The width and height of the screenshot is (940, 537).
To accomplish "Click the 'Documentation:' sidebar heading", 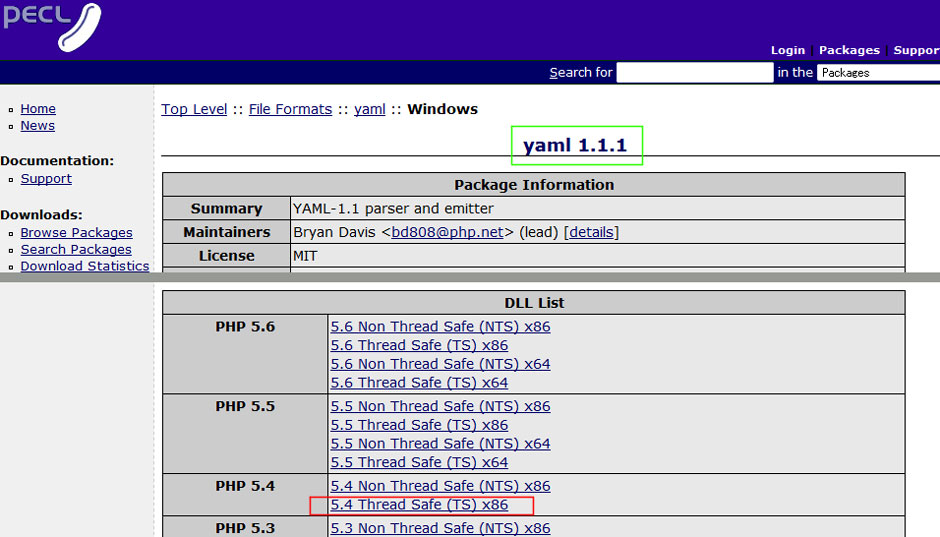I will point(57,161).
